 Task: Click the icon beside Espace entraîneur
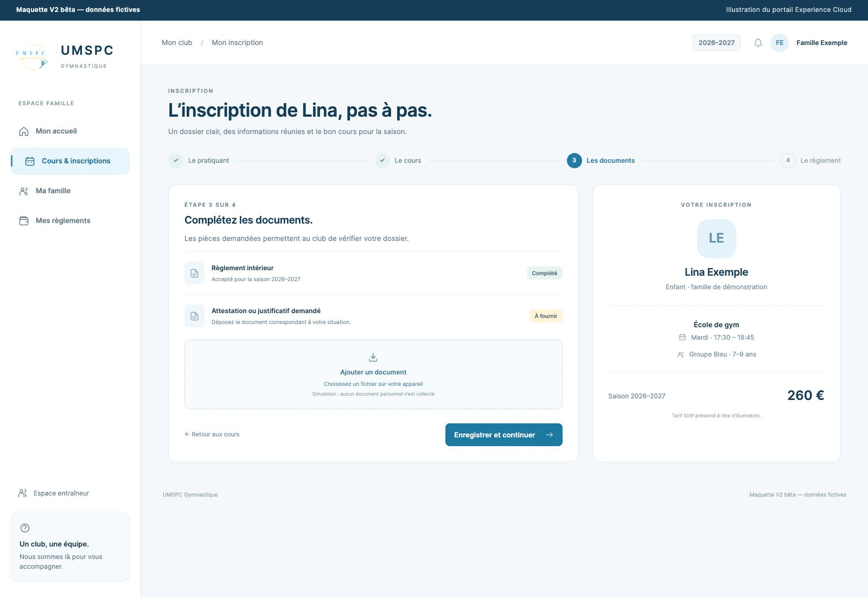point(23,493)
